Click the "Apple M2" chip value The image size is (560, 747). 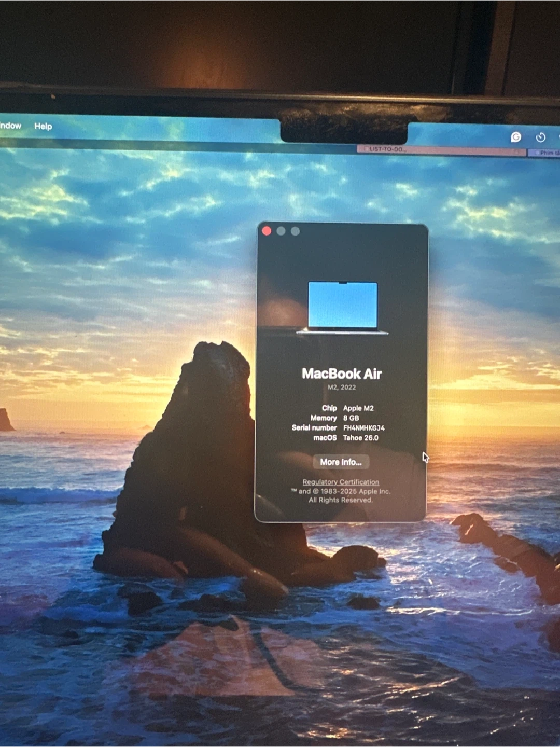tap(358, 408)
